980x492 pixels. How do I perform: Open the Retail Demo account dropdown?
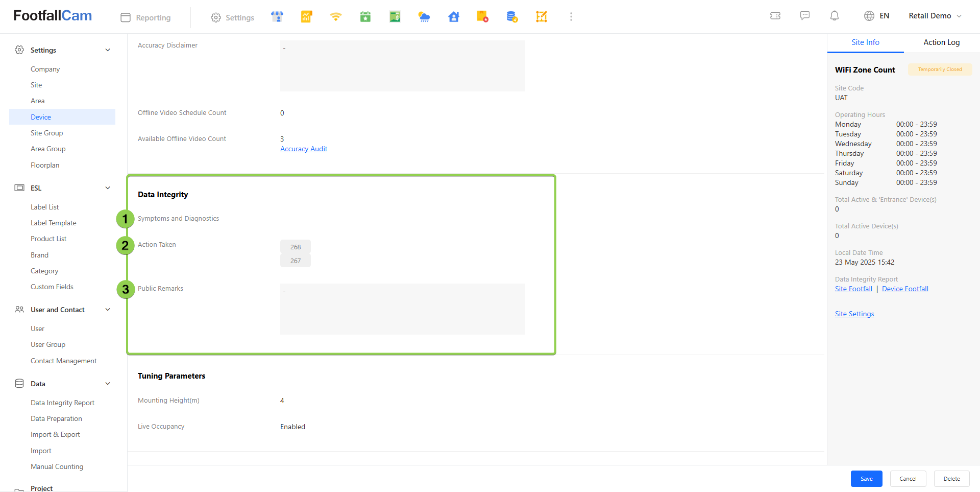click(x=935, y=16)
